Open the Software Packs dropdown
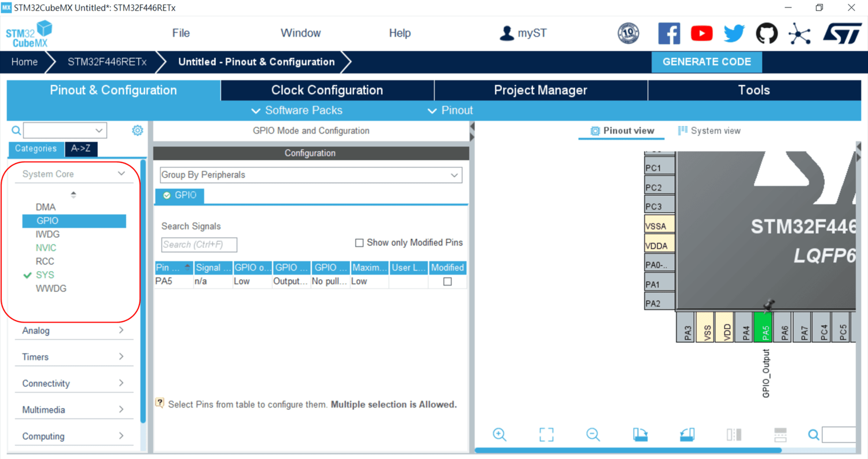The width and height of the screenshot is (868, 459). pos(297,110)
